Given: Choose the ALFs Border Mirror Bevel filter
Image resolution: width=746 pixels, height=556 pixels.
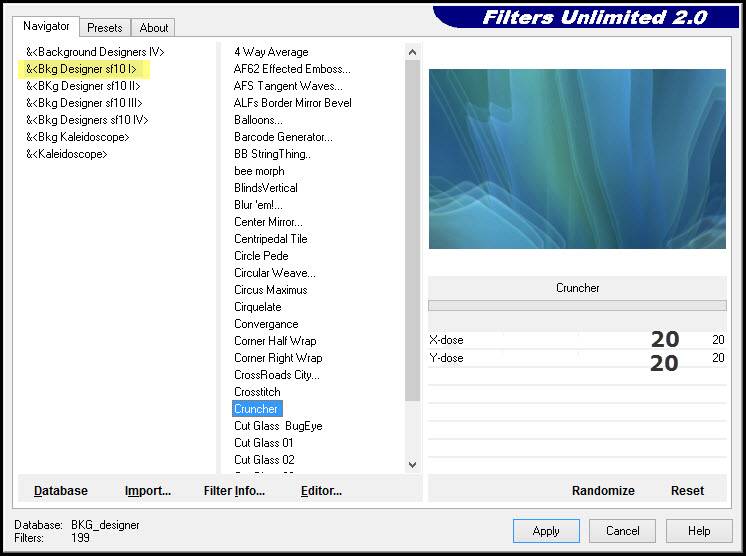Looking at the screenshot, I should point(293,103).
